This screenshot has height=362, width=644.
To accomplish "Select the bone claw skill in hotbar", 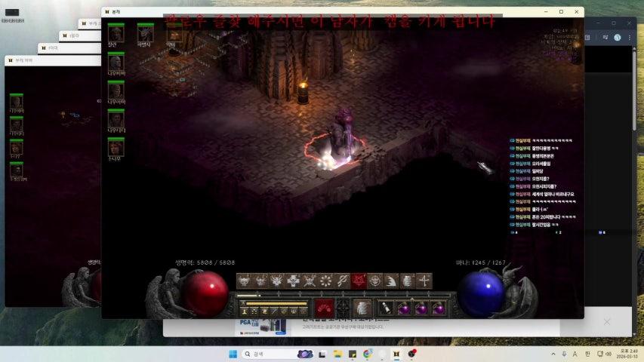I will click(x=391, y=281).
